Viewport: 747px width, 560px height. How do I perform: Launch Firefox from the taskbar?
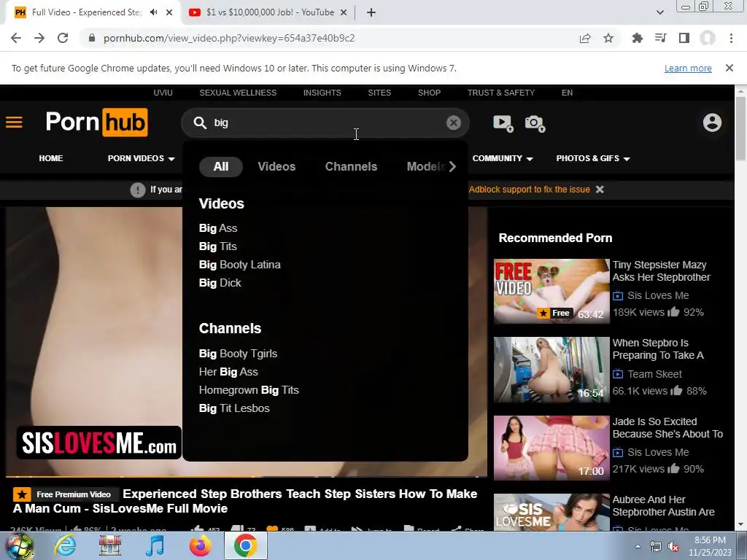point(200,545)
